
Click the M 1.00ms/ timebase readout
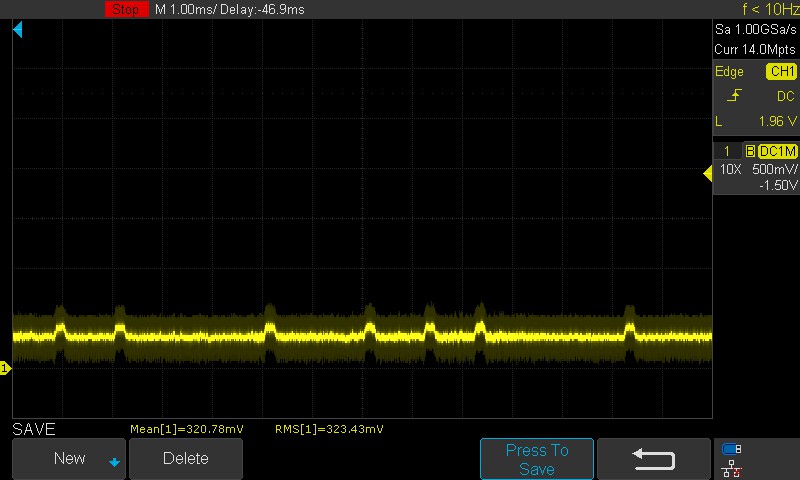186,9
